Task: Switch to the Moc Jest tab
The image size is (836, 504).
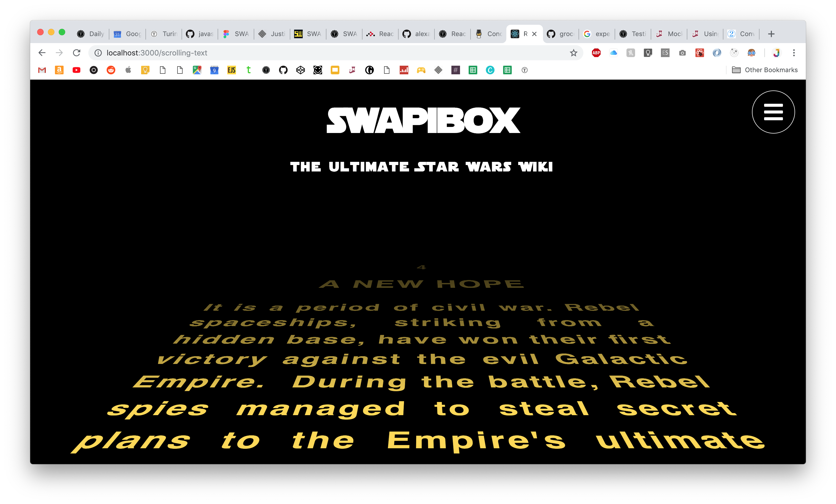Action: click(669, 34)
